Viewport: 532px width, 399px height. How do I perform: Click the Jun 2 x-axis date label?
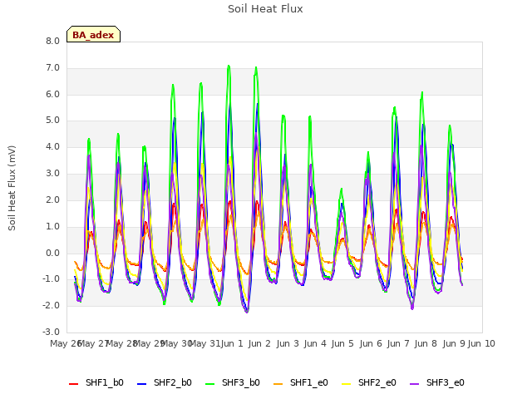259,343
